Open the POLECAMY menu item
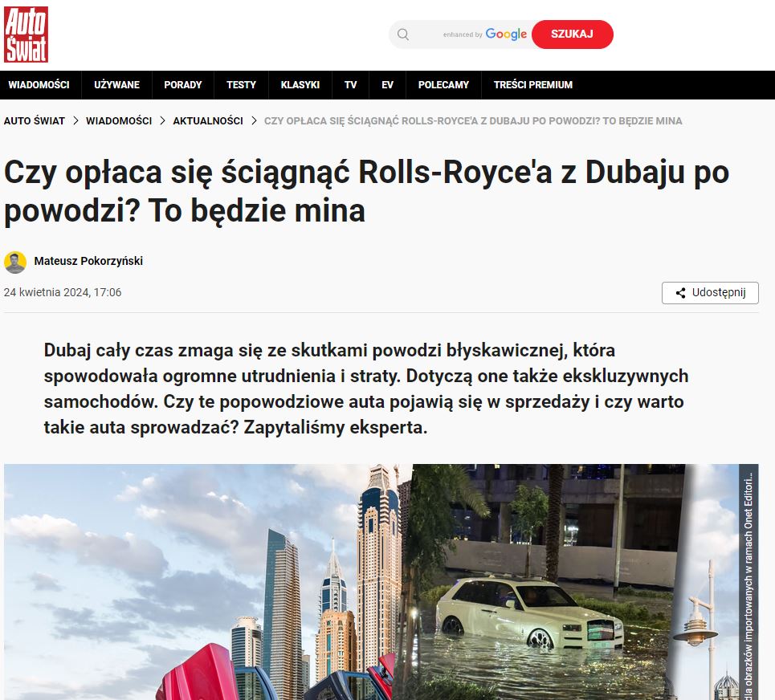 (x=443, y=85)
